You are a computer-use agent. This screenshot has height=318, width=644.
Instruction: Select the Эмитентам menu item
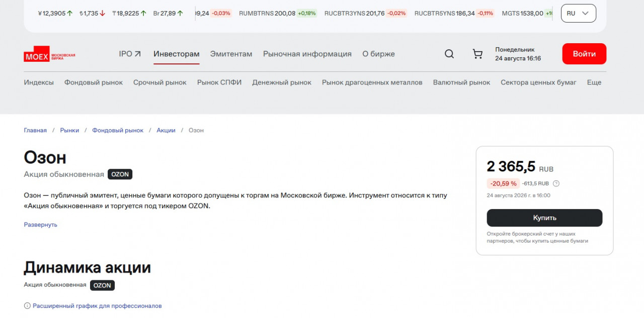click(x=231, y=54)
